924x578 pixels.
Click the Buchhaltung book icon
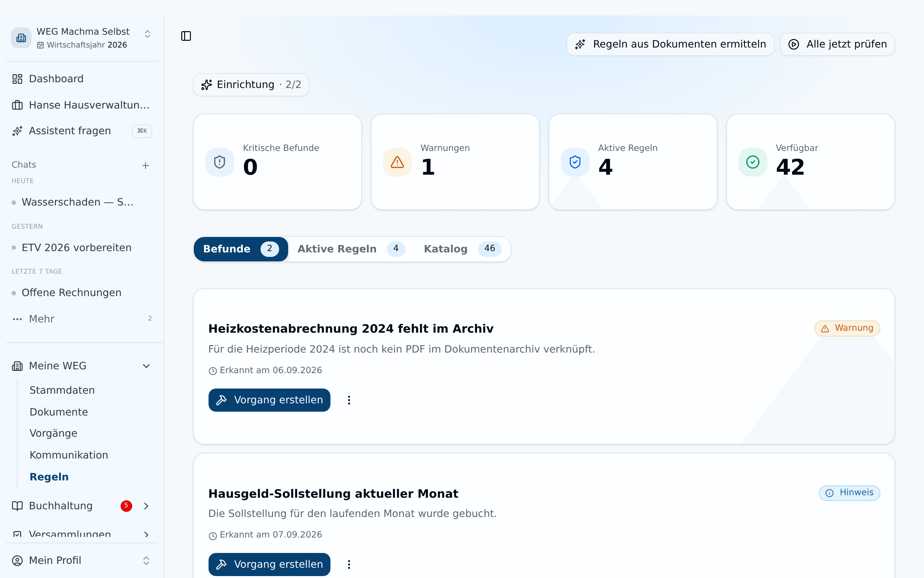pyautogui.click(x=17, y=506)
